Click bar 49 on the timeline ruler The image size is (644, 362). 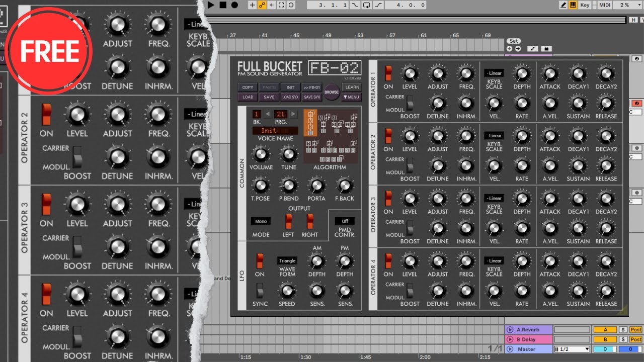(x=328, y=36)
